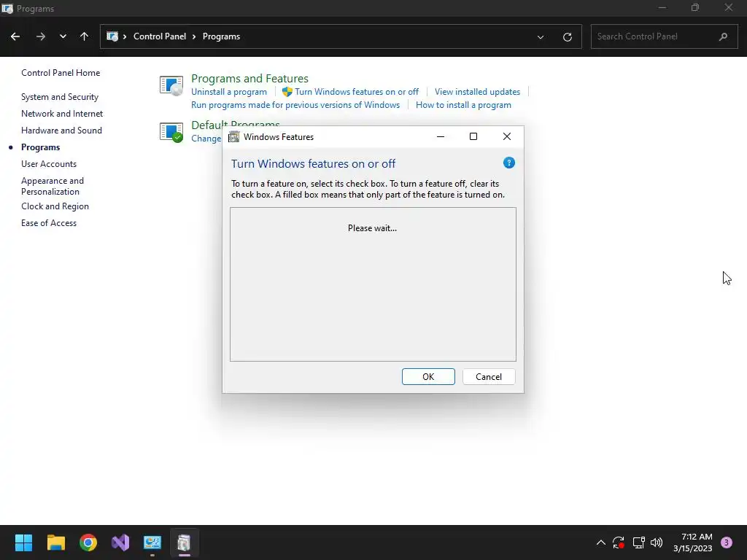
Task: Open the address bar history dropdown
Action: click(x=541, y=37)
